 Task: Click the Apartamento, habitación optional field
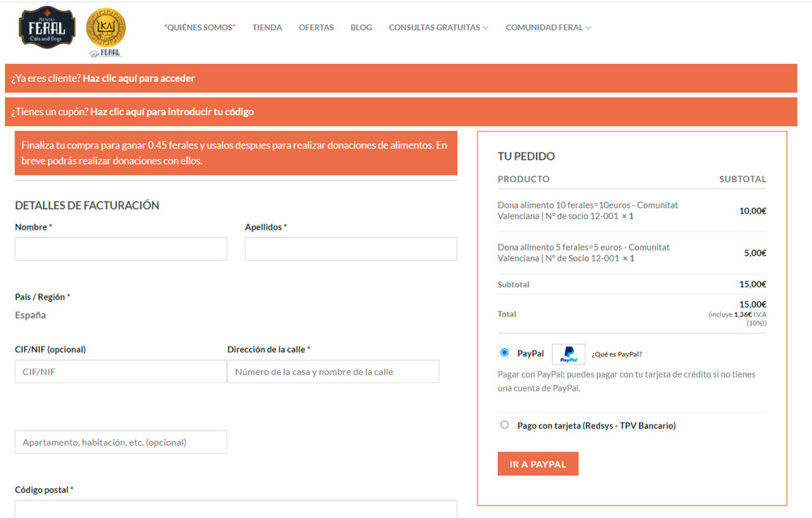(121, 442)
